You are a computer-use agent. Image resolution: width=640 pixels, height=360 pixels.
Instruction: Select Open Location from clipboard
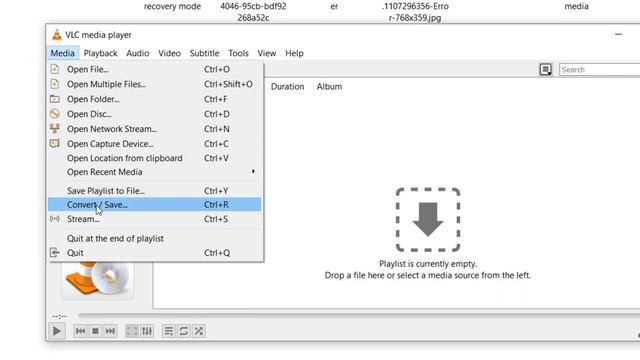pos(155,158)
